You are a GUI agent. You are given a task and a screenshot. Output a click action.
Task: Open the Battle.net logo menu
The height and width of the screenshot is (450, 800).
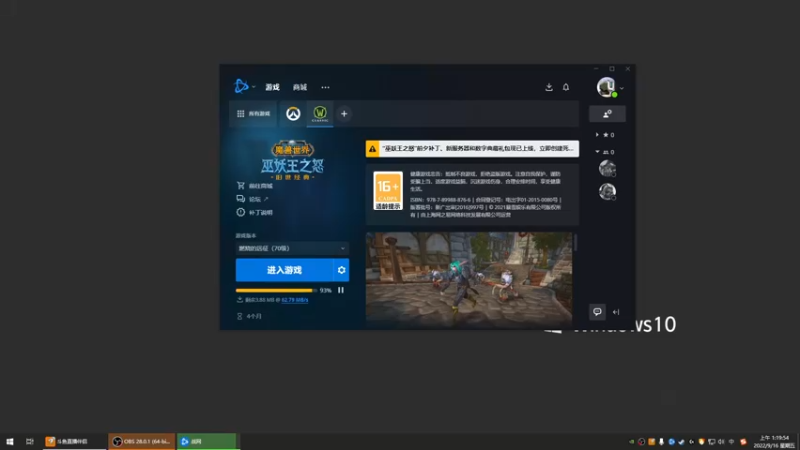point(242,86)
